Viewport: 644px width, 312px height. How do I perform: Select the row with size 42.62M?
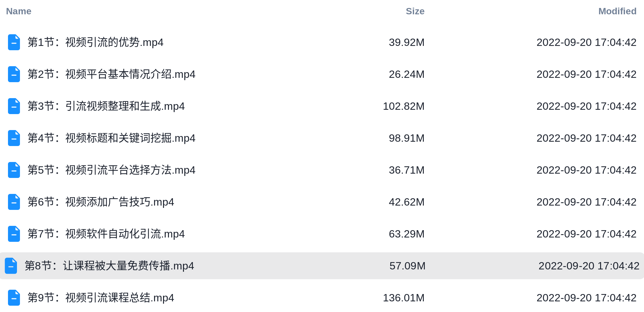[x=322, y=202]
